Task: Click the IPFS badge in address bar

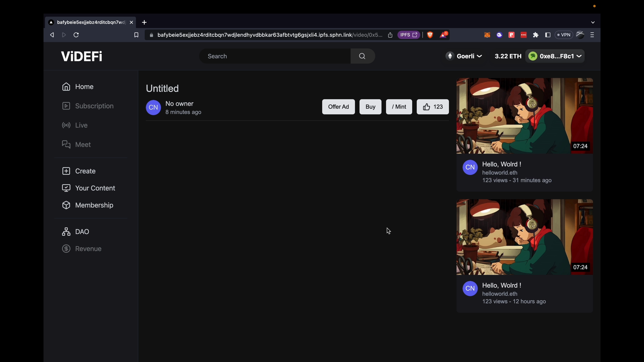Action: pos(409,35)
